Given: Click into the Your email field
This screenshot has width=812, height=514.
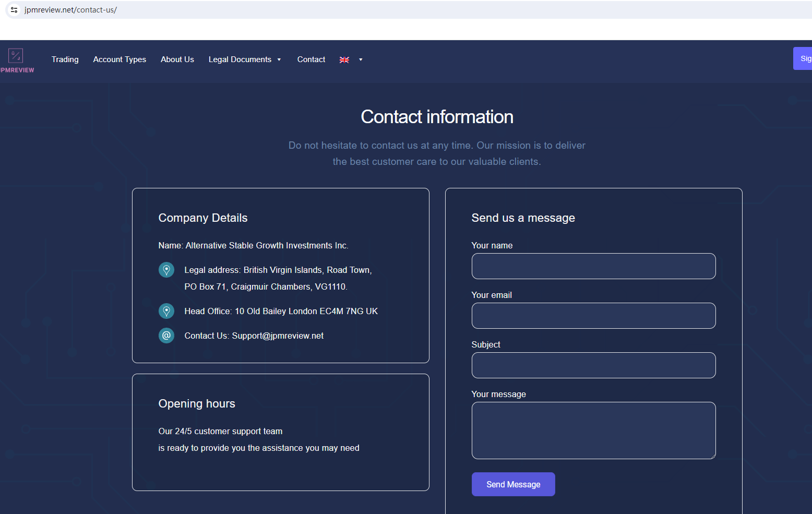Looking at the screenshot, I should (593, 316).
